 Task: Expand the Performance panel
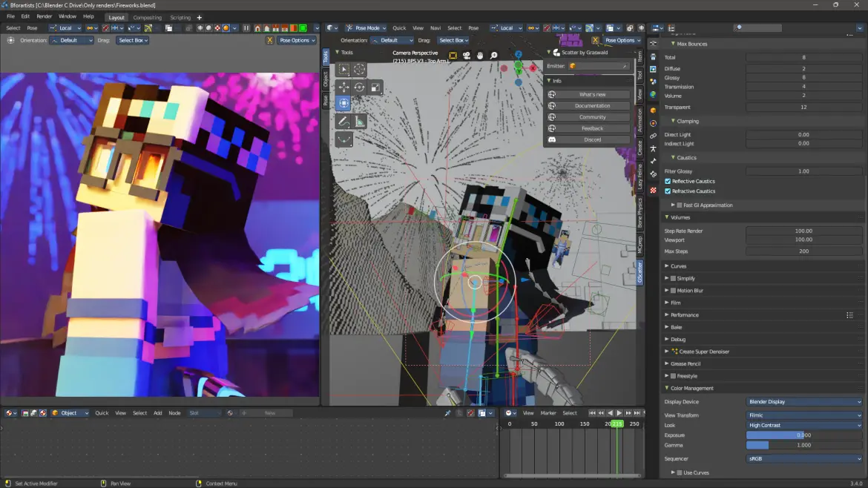click(x=685, y=314)
